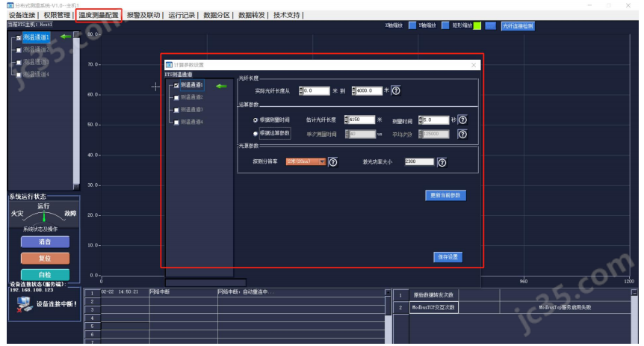Click 网络中断，自动重连中 log message
This screenshot has height=346, width=644.
246,292
